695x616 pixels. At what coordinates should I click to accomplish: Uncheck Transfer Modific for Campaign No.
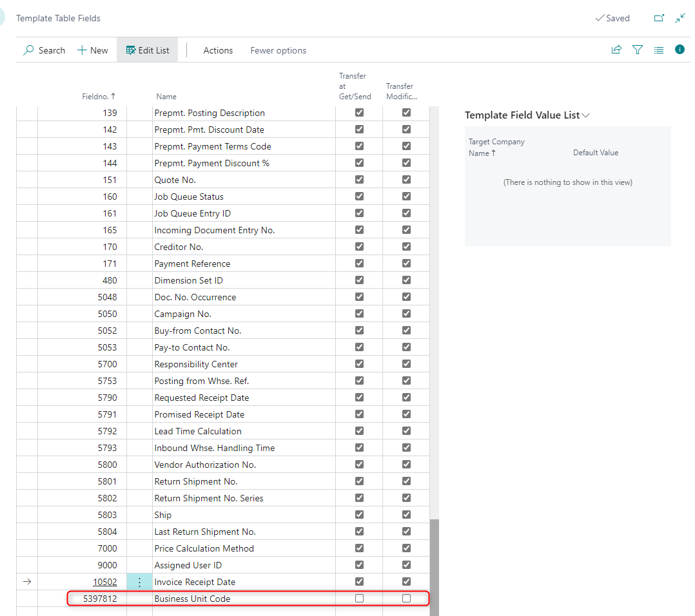coord(406,313)
